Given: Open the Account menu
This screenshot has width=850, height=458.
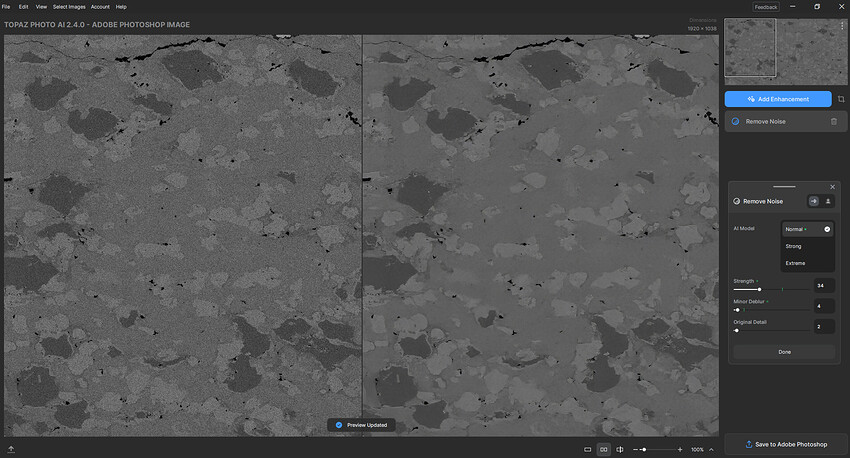Looking at the screenshot, I should click(x=100, y=7).
